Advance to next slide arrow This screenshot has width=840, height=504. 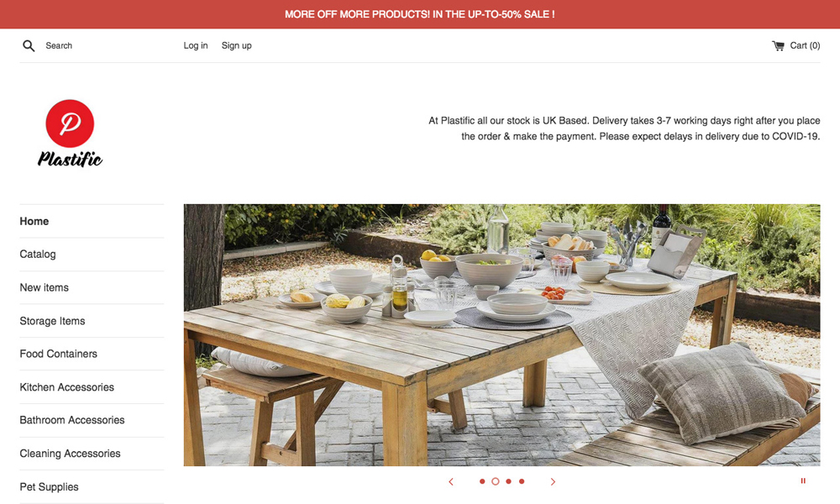[x=553, y=481]
